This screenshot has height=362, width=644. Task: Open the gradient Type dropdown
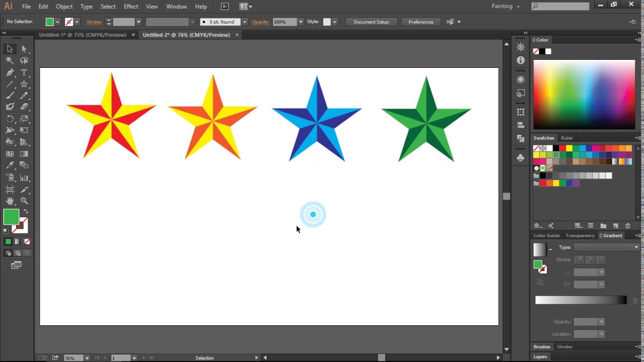click(x=636, y=247)
